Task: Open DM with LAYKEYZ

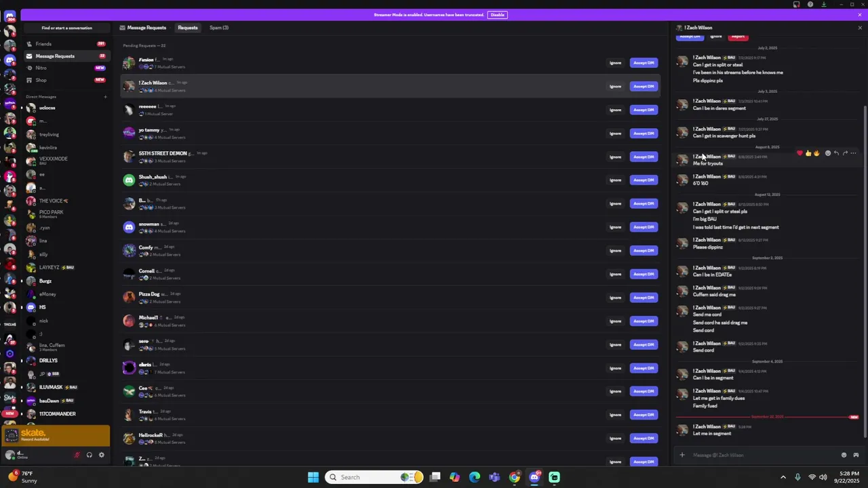Action: click(65, 267)
